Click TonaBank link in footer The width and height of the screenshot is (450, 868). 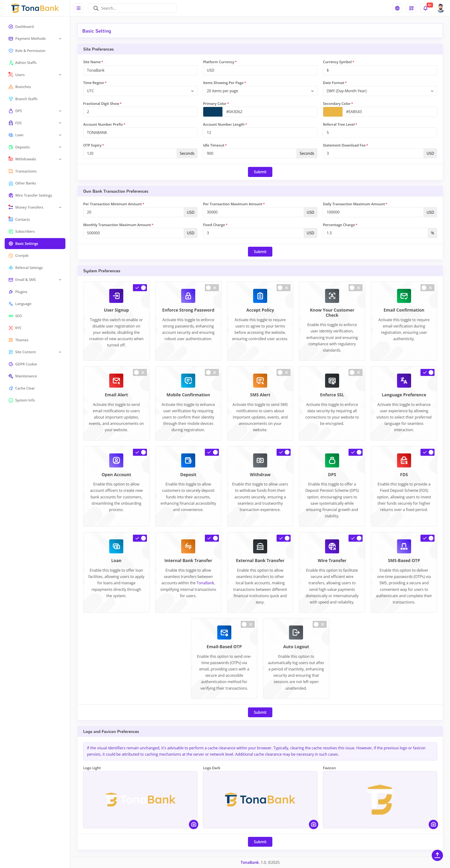pos(249,862)
